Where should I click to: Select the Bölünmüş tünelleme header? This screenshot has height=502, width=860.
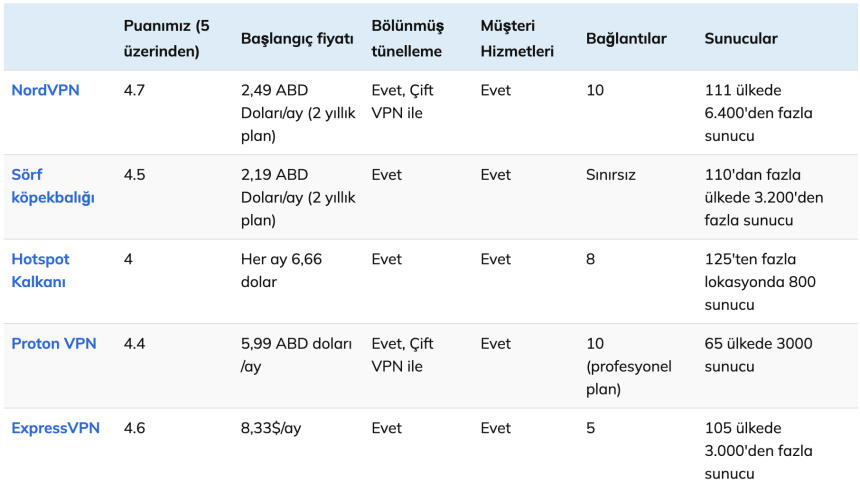pyautogui.click(x=407, y=38)
